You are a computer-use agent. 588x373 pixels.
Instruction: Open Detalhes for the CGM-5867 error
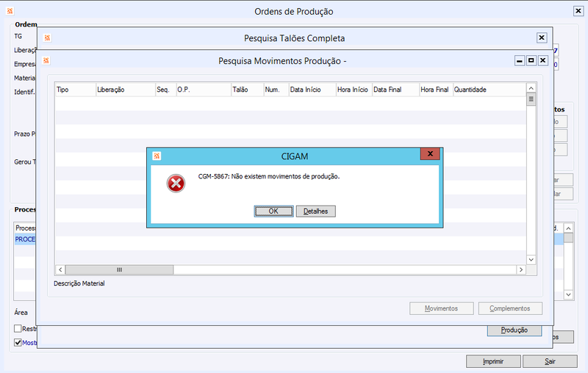pyautogui.click(x=316, y=211)
